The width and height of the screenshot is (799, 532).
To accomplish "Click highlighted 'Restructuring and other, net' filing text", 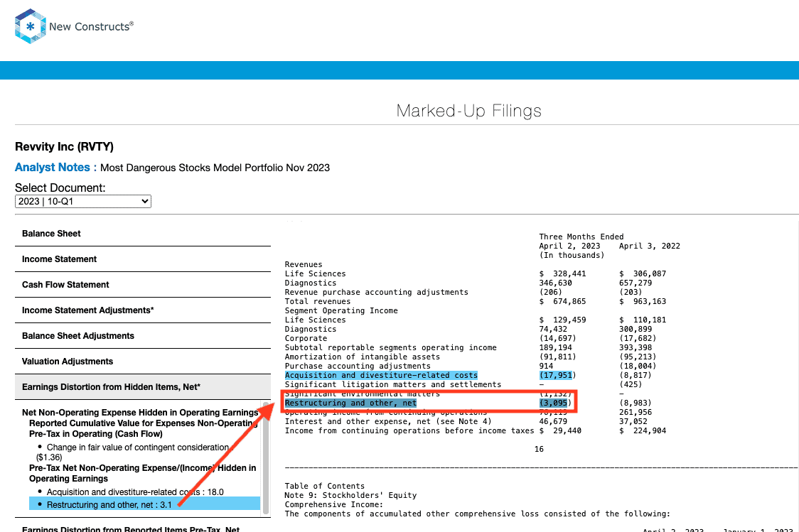I will (x=350, y=403).
